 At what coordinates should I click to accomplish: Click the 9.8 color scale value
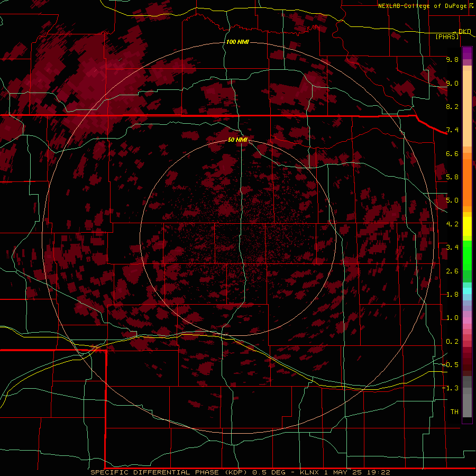(452, 59)
